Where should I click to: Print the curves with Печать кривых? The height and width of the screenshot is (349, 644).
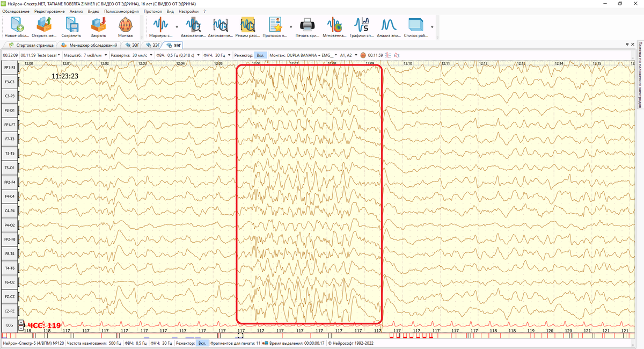coord(307,27)
